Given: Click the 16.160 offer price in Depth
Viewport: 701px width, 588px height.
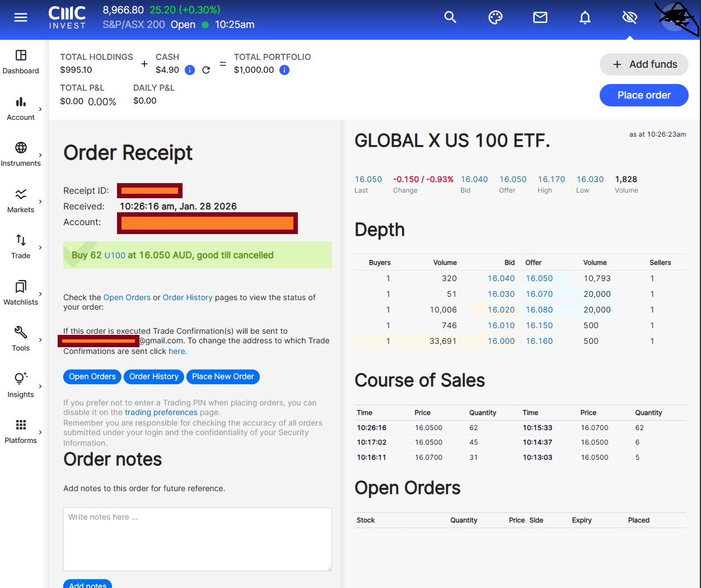Looking at the screenshot, I should pyautogui.click(x=539, y=341).
